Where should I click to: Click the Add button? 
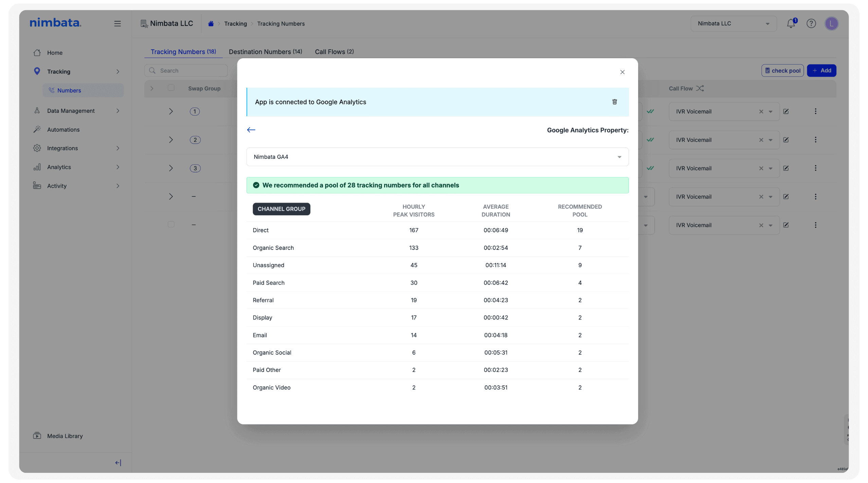[x=821, y=71]
